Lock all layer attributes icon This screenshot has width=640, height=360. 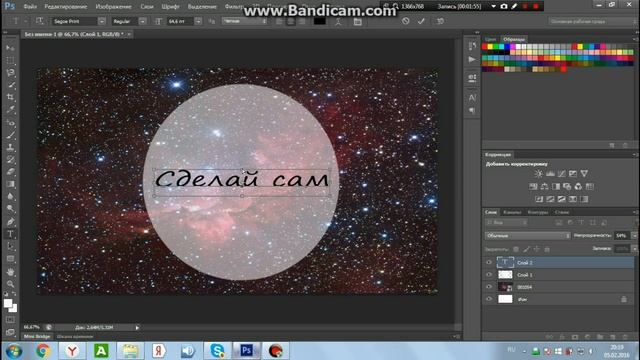point(547,249)
